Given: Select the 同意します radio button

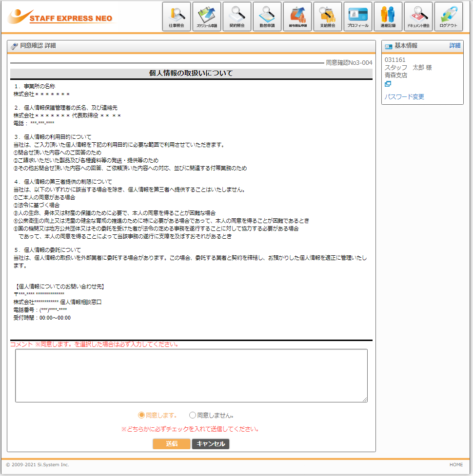Looking at the screenshot, I should (141, 415).
